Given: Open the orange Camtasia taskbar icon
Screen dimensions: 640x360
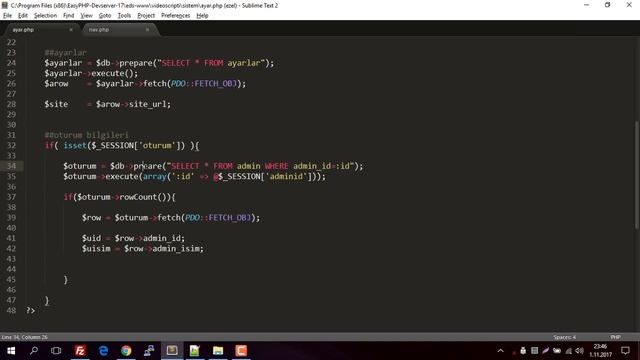Looking at the screenshot, I should pyautogui.click(x=241, y=351).
